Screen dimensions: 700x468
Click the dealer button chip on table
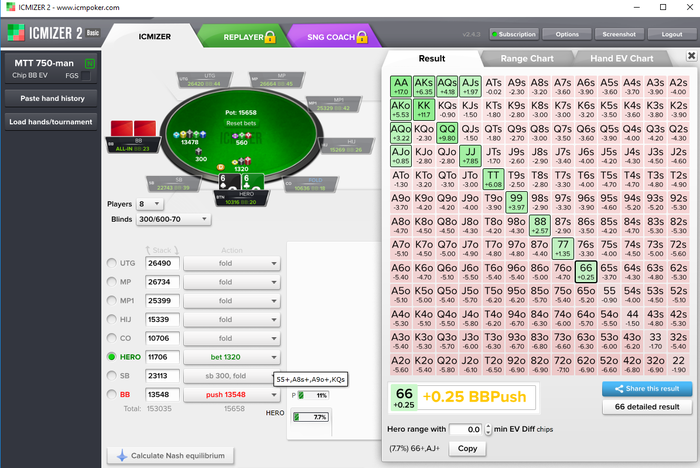220,167
